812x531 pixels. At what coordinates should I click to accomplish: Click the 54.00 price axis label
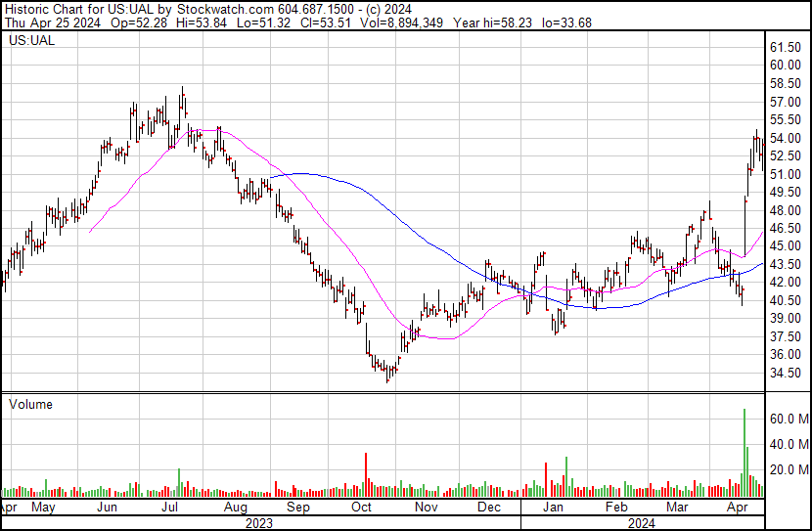click(x=787, y=138)
